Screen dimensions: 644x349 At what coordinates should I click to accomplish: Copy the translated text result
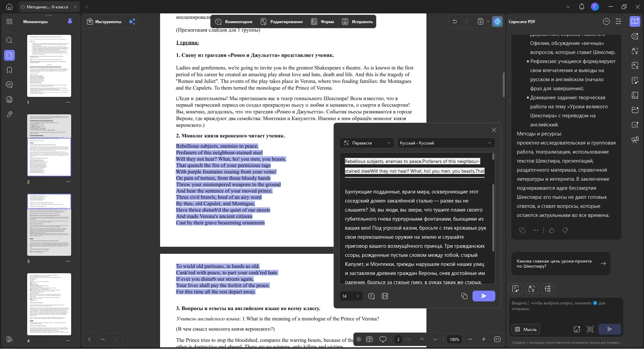tap(464, 296)
